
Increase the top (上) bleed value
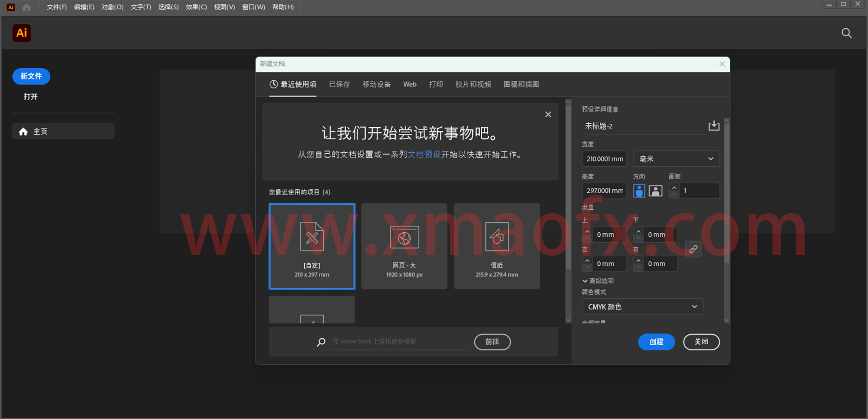click(x=587, y=231)
